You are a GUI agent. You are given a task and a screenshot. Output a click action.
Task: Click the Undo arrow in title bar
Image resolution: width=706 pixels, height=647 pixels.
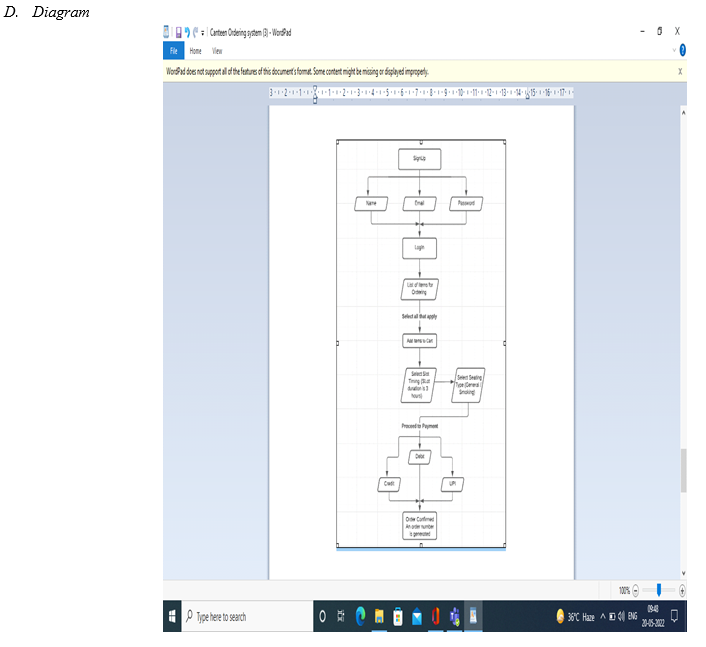coord(187,32)
